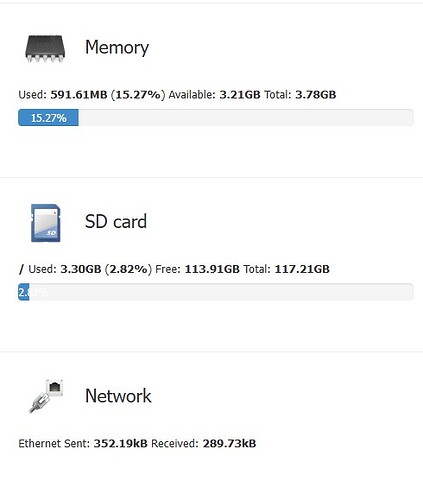Click the 15.27% percentage in memory text
Viewport: 423px width, 500px height.
tap(138, 95)
